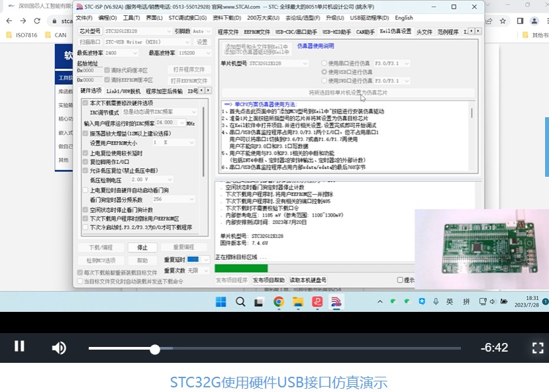Click the green download progress bar
This screenshot has height=392, width=549.
pos(241,268)
